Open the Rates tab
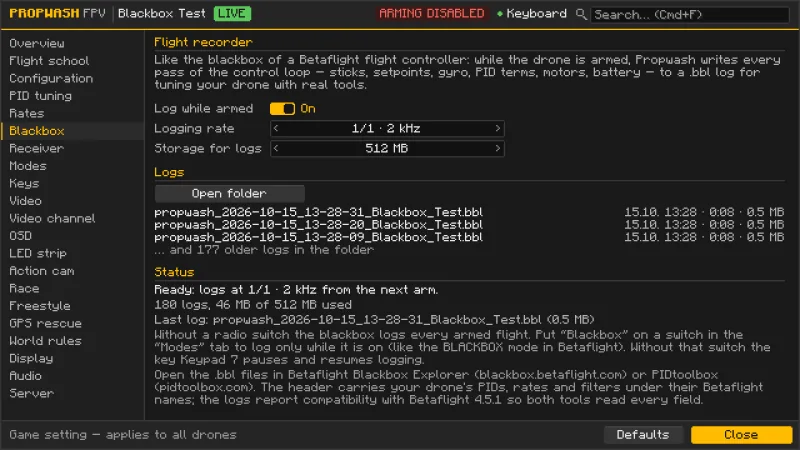Image resolution: width=800 pixels, height=450 pixels. [72, 113]
